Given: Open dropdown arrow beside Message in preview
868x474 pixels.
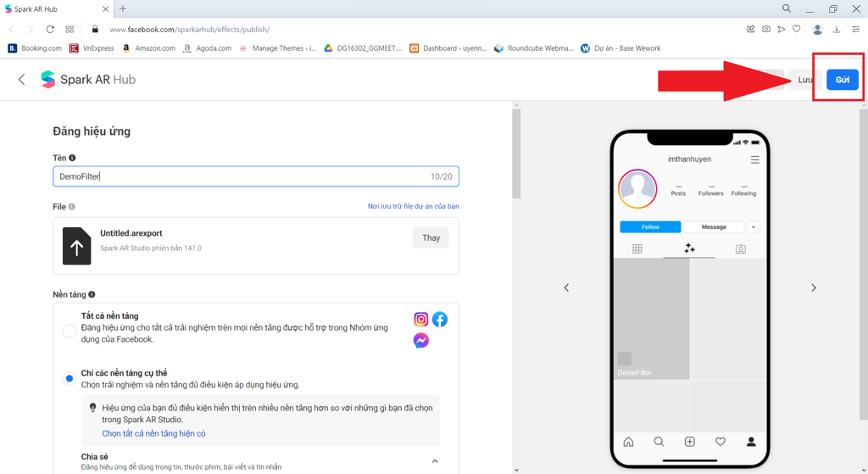Looking at the screenshot, I should coord(754,227).
